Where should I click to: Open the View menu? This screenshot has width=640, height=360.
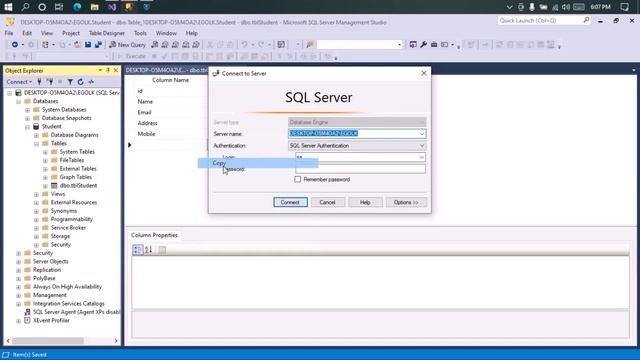point(47,33)
